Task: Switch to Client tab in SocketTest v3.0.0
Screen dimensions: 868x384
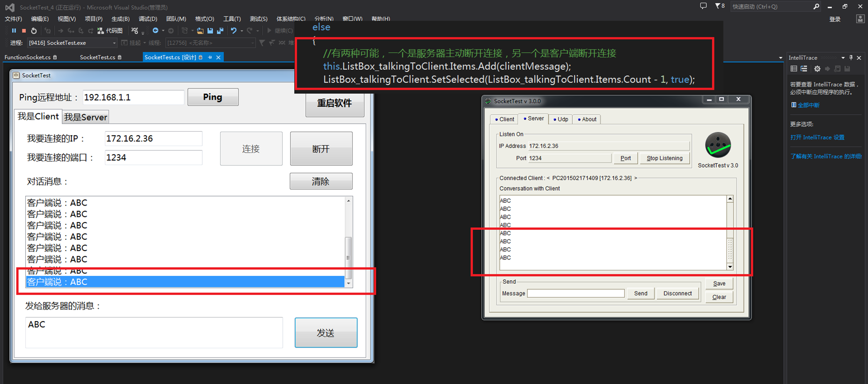Action: pos(504,119)
